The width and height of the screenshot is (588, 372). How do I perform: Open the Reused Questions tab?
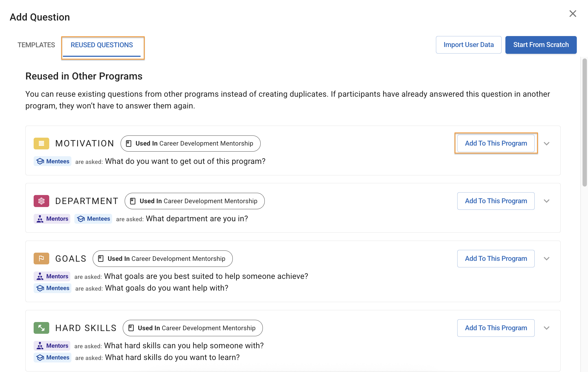(101, 45)
